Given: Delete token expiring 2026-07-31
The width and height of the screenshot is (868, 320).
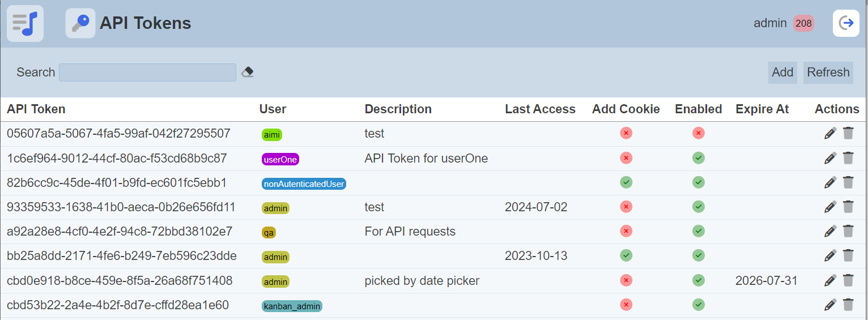Looking at the screenshot, I should tap(848, 280).
